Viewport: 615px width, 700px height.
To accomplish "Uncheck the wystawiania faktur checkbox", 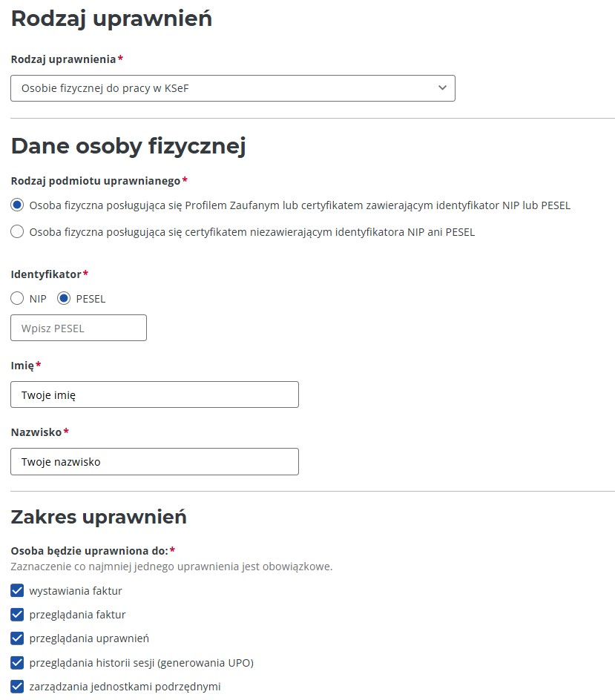I will [17, 591].
